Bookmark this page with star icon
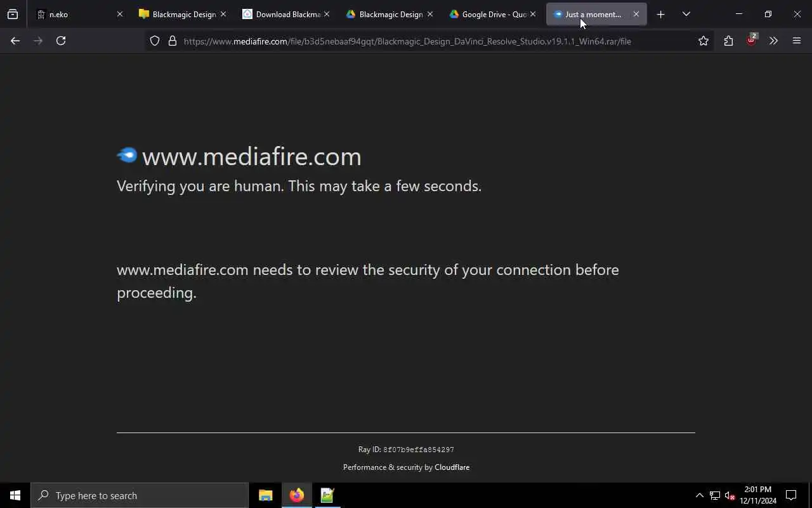Image resolution: width=812 pixels, height=508 pixels. pyautogui.click(x=703, y=41)
